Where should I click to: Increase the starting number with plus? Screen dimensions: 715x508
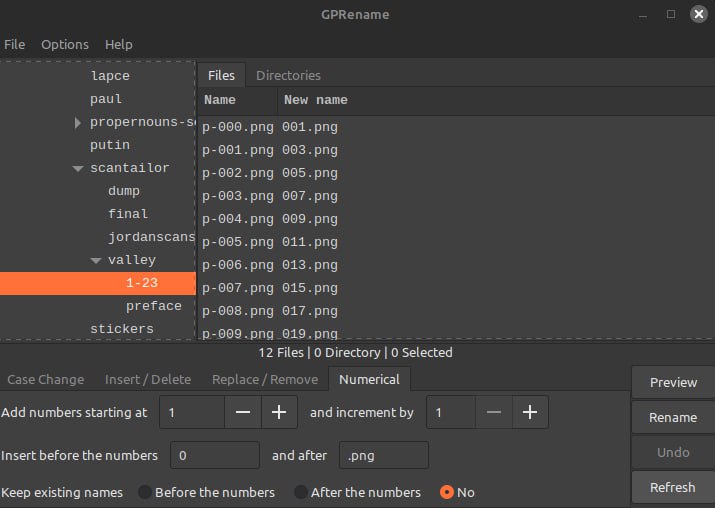point(279,412)
